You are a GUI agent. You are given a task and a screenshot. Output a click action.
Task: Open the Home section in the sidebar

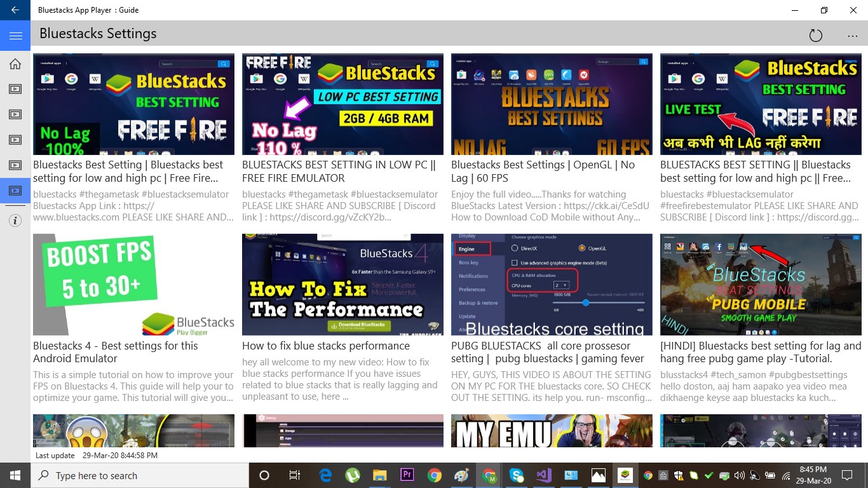(15, 64)
